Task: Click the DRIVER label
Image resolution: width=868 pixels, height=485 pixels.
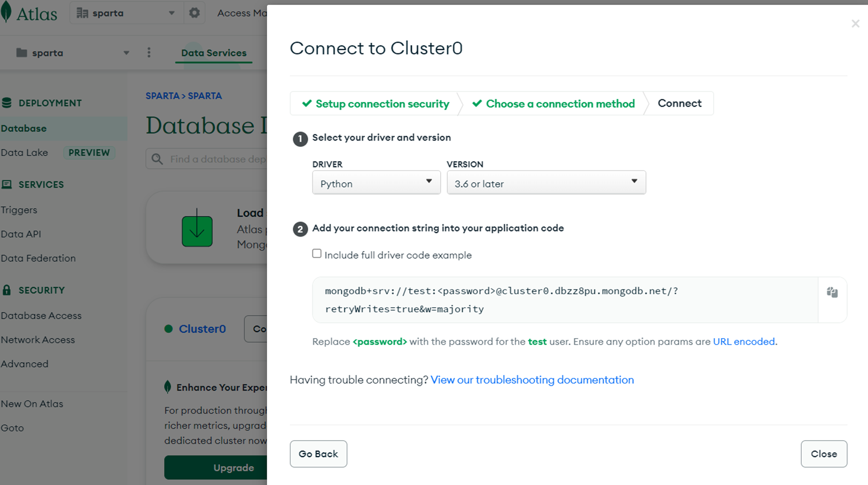Action: click(x=327, y=165)
